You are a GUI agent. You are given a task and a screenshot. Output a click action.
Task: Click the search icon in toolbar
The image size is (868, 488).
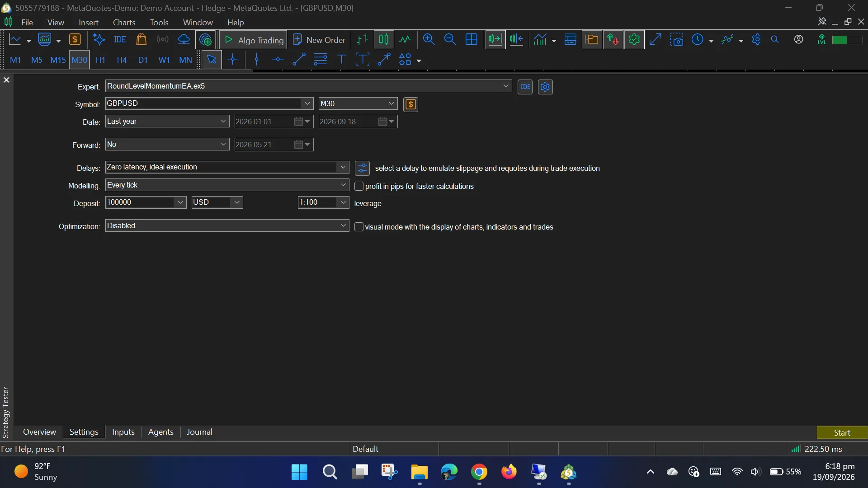click(775, 40)
